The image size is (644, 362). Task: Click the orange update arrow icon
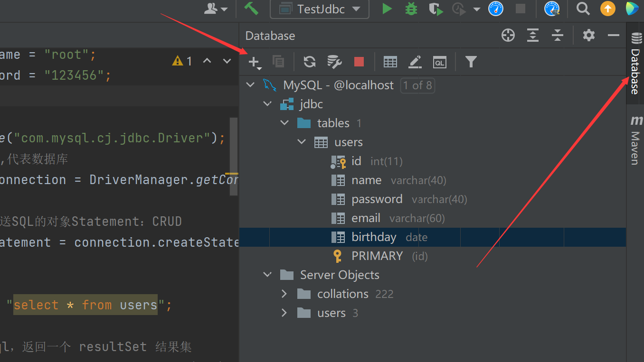tap(607, 9)
